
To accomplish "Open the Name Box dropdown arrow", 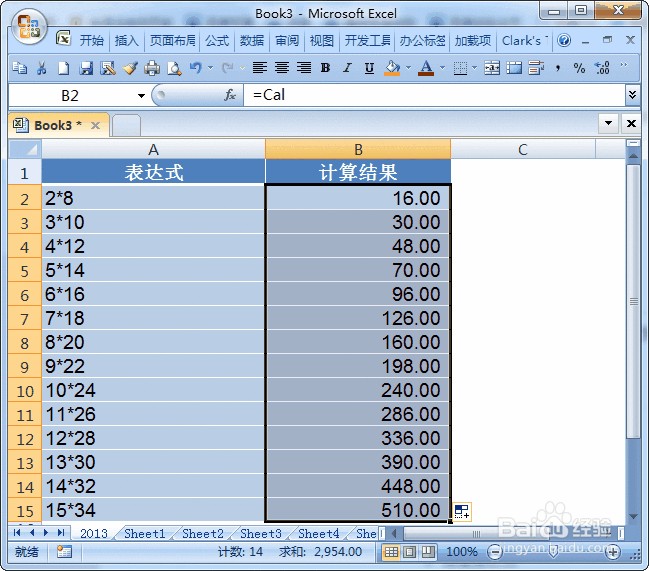I will pos(142,96).
